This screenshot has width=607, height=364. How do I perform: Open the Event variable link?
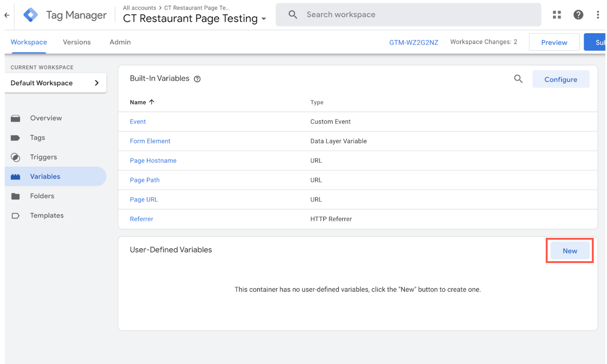click(x=138, y=121)
